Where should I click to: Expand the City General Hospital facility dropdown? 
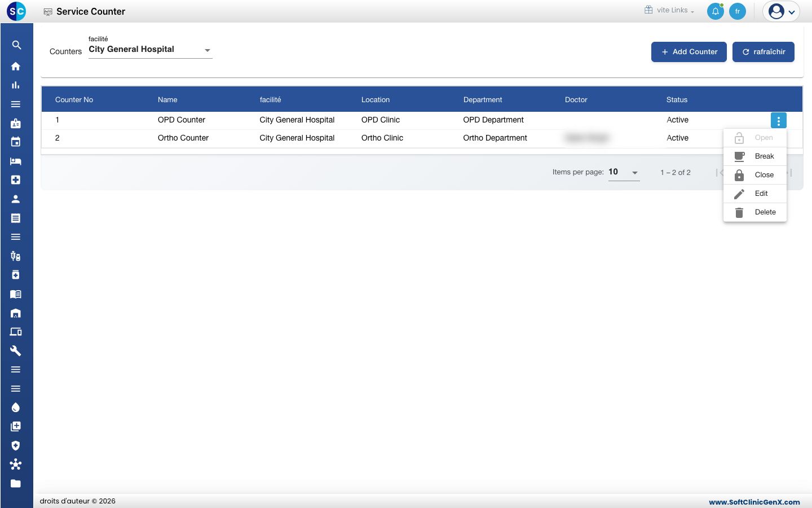point(151,50)
